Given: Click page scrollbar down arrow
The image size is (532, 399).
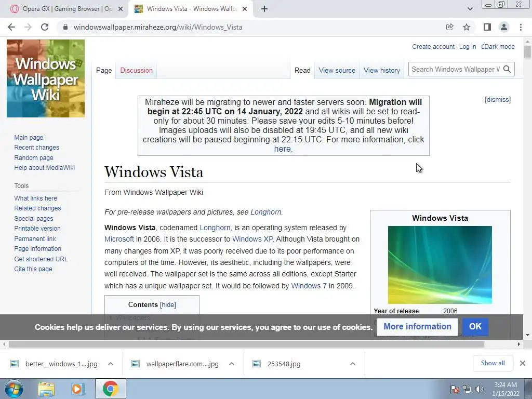Looking at the screenshot, I should [x=527, y=335].
